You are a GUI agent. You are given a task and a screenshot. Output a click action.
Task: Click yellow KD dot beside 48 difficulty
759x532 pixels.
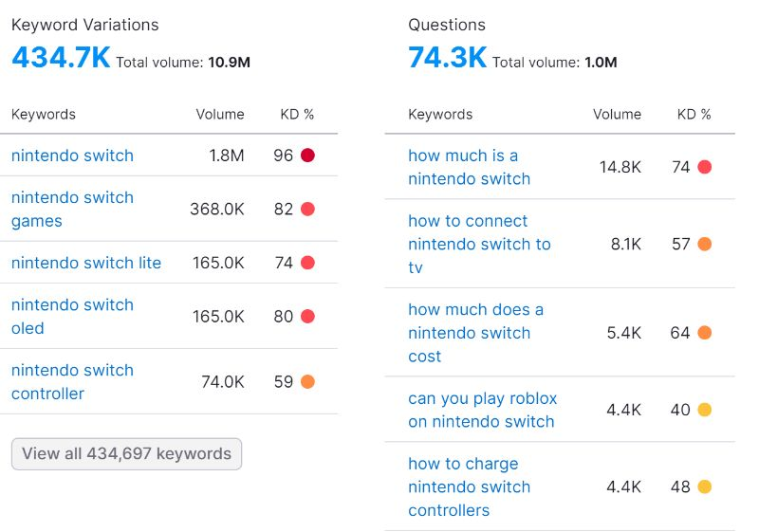point(704,486)
